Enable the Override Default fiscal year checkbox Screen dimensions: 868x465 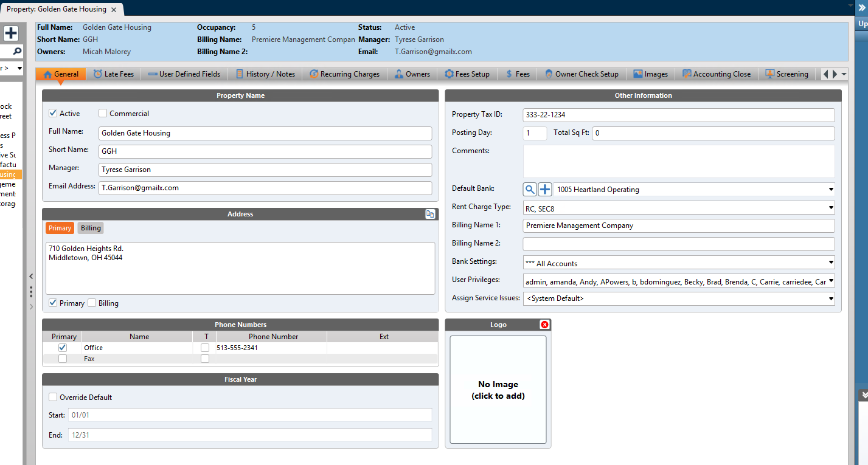[53, 398]
